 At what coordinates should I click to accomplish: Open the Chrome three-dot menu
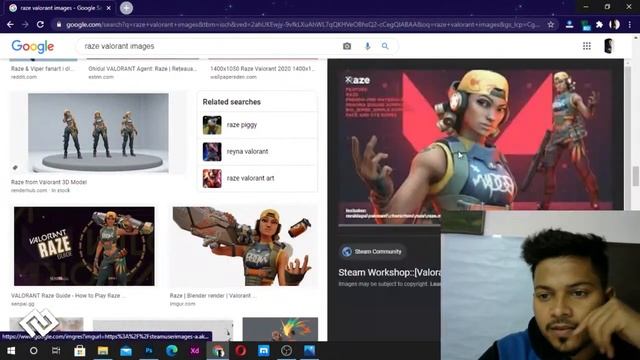pos(630,24)
